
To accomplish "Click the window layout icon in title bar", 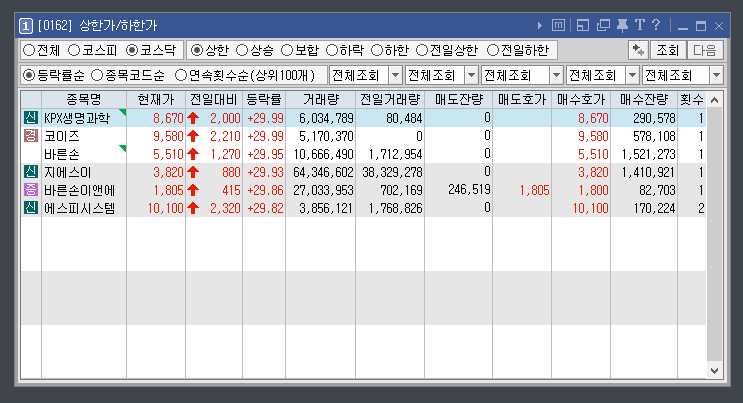I will coord(583,25).
